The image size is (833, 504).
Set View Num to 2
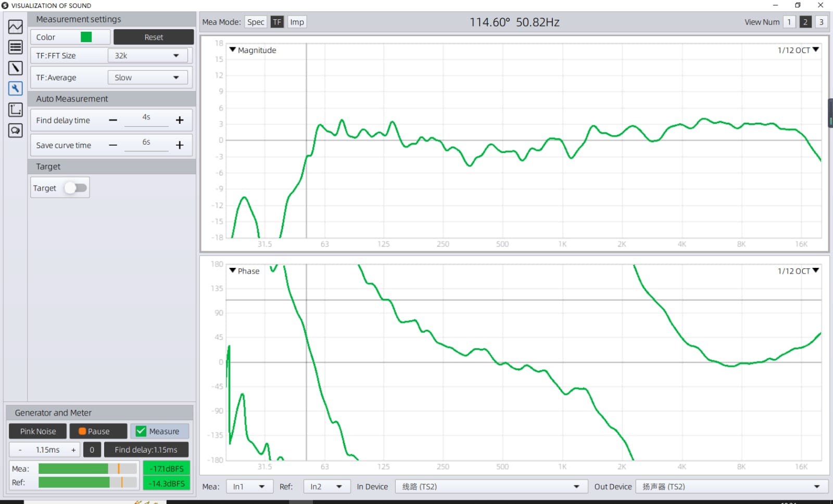coord(805,22)
